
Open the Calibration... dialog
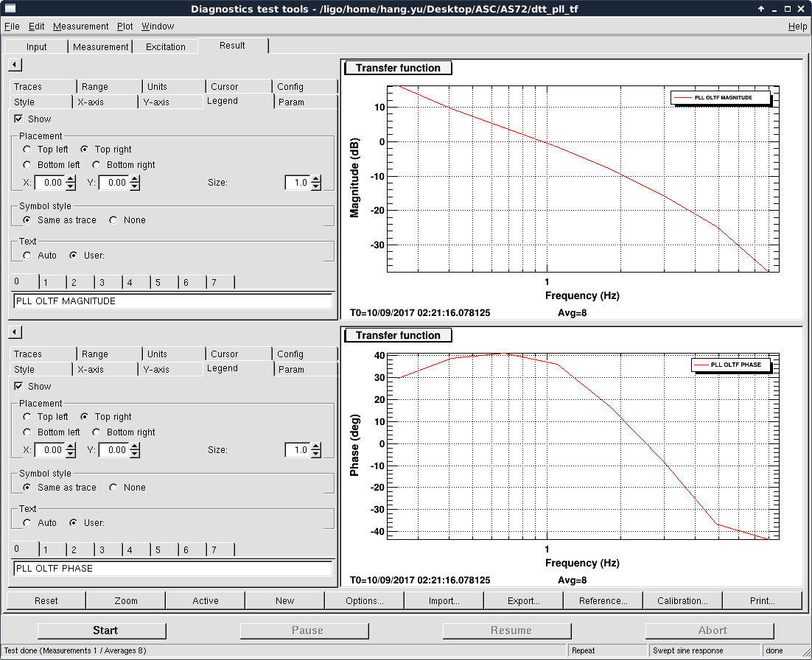(x=682, y=601)
